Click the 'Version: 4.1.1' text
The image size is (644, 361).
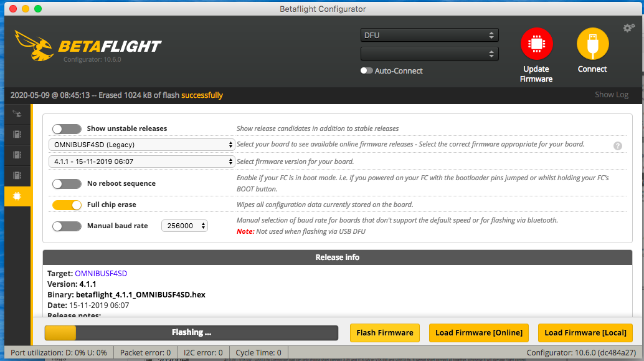pos(72,284)
